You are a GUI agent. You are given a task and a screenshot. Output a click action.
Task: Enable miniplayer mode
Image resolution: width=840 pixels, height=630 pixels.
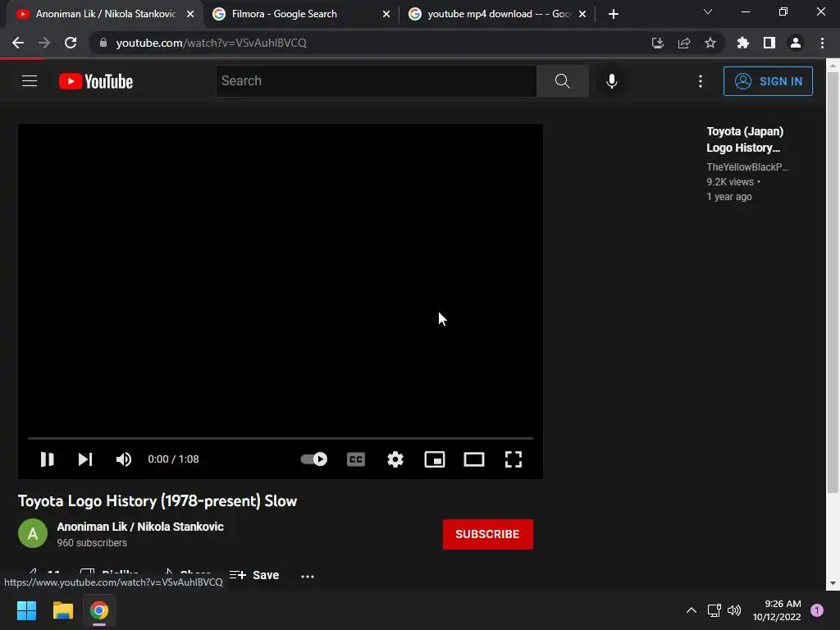pyautogui.click(x=435, y=459)
